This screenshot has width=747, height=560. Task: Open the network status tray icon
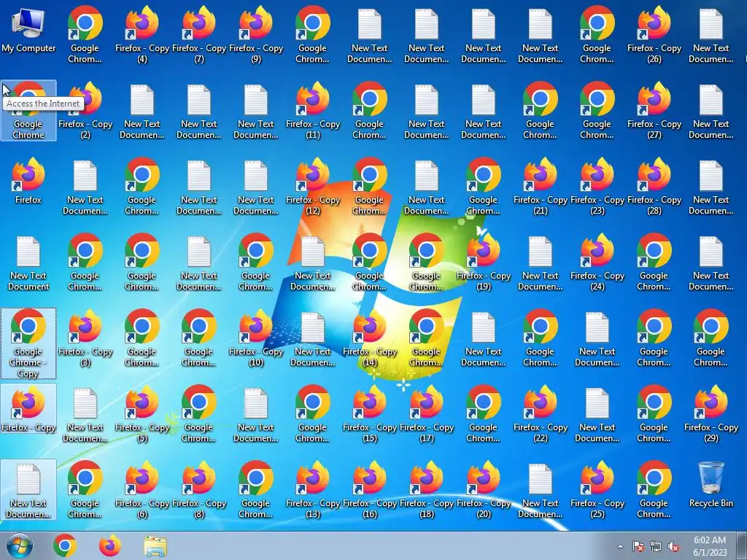click(x=656, y=546)
